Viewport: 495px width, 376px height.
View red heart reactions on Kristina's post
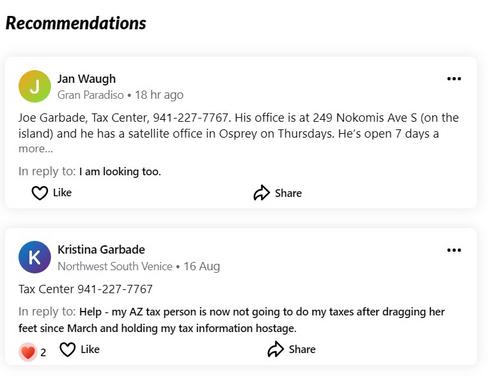click(x=28, y=352)
